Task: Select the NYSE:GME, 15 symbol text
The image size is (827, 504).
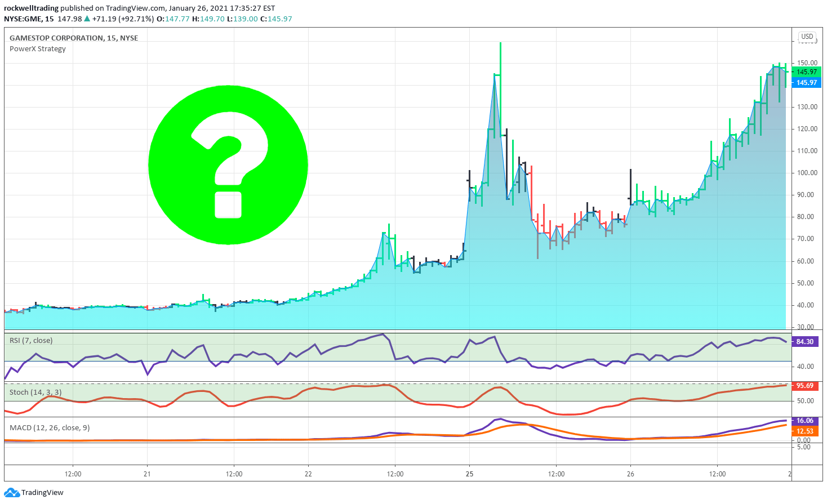Action: pos(29,19)
